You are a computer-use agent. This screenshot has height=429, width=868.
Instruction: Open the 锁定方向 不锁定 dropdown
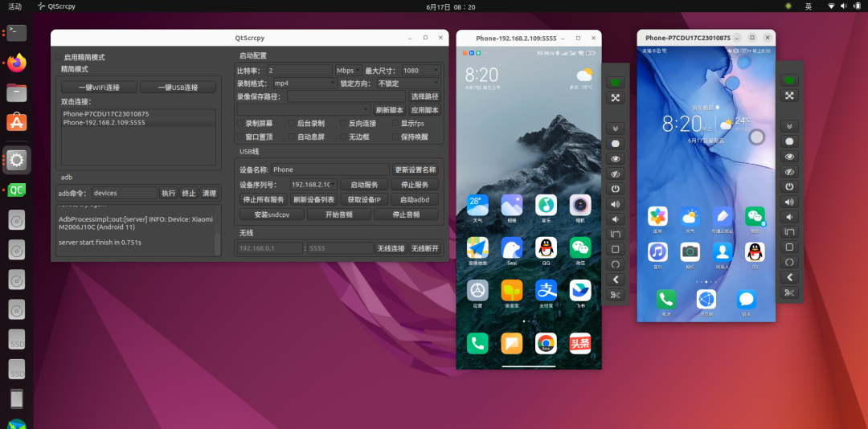pos(408,83)
